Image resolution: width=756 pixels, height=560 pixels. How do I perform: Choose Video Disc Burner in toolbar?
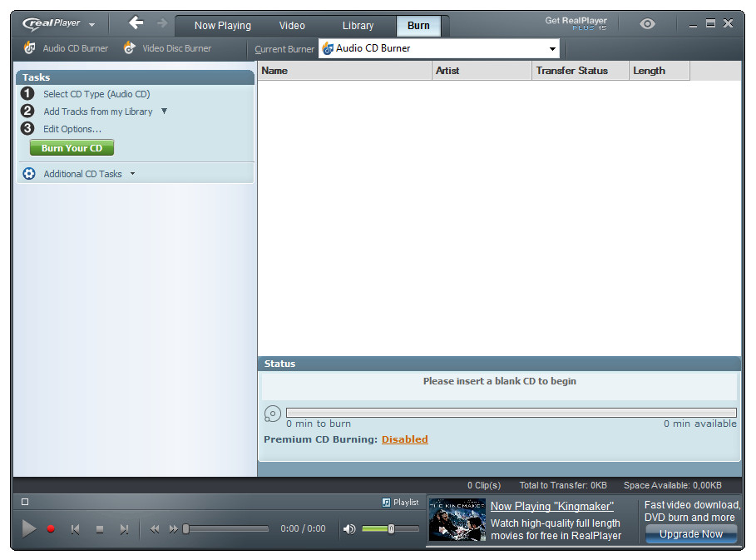168,48
